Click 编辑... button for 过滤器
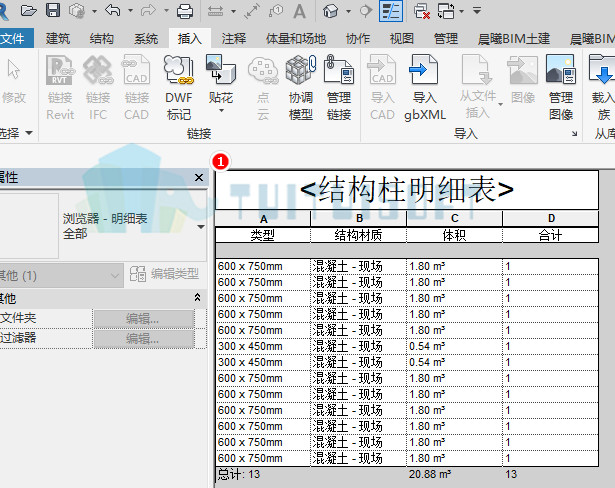 [143, 338]
